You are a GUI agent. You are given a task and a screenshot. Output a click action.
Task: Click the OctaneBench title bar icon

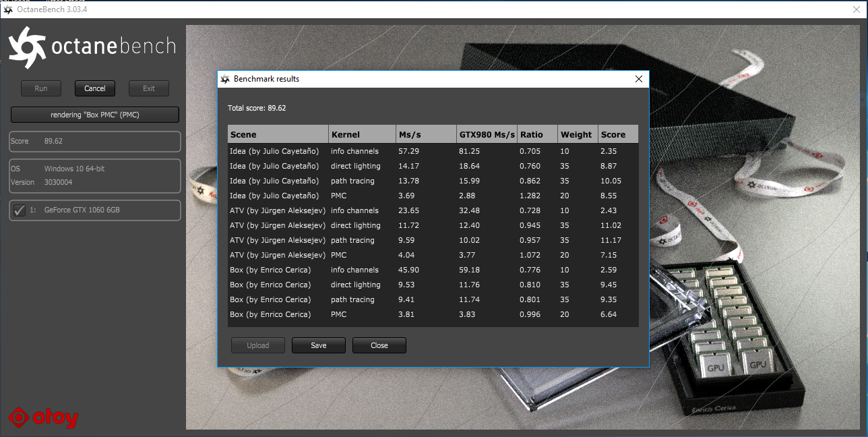pyautogui.click(x=9, y=9)
